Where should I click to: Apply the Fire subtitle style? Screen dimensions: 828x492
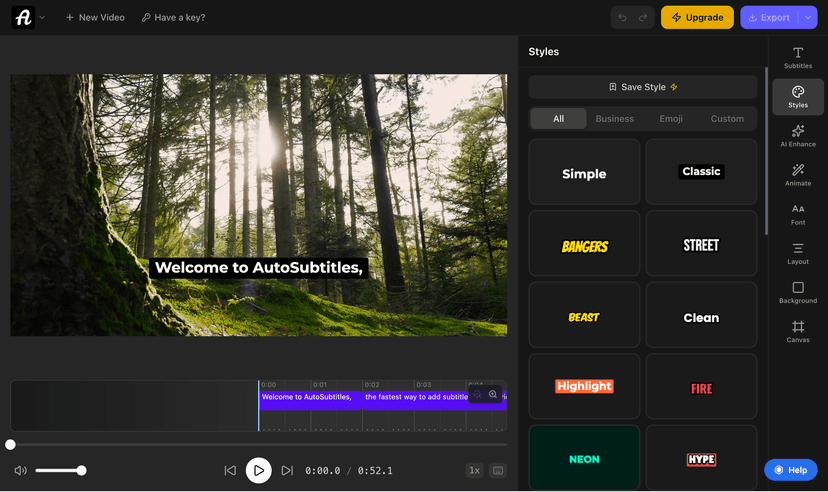coord(701,386)
